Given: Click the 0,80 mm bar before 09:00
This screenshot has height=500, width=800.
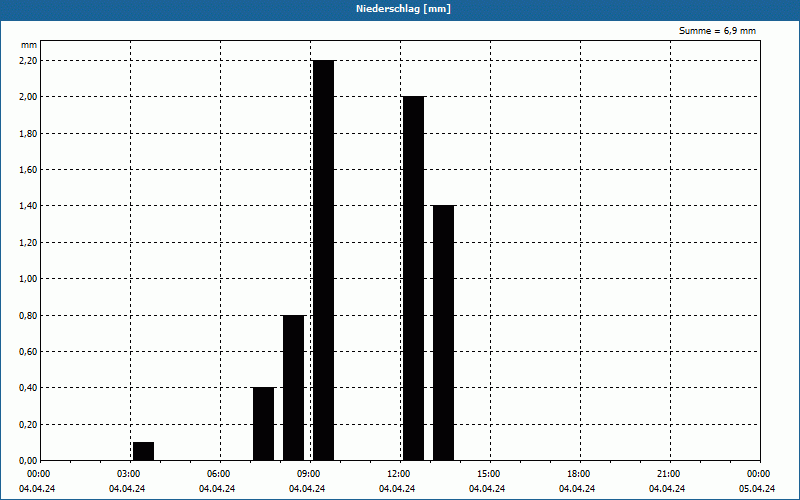Looking at the screenshot, I should point(293,388).
